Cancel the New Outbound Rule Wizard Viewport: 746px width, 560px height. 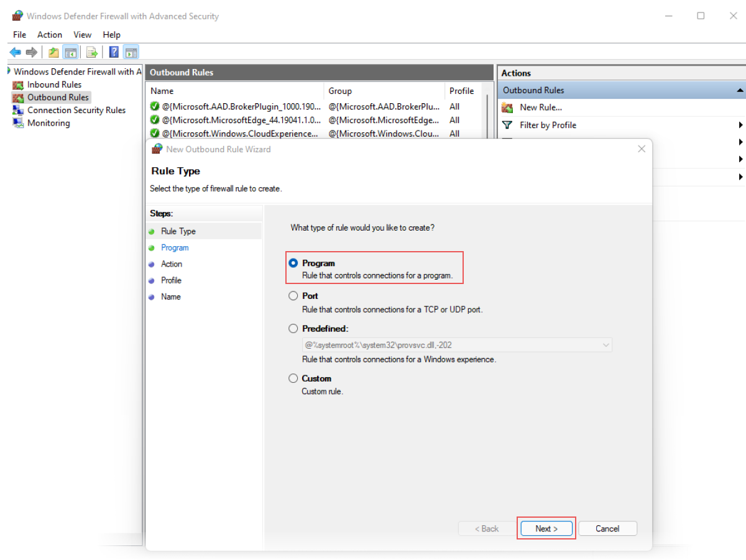[607, 528]
